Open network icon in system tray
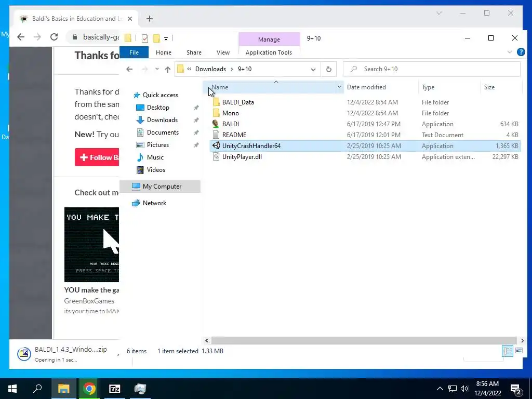This screenshot has width=532, height=399. tap(453, 389)
